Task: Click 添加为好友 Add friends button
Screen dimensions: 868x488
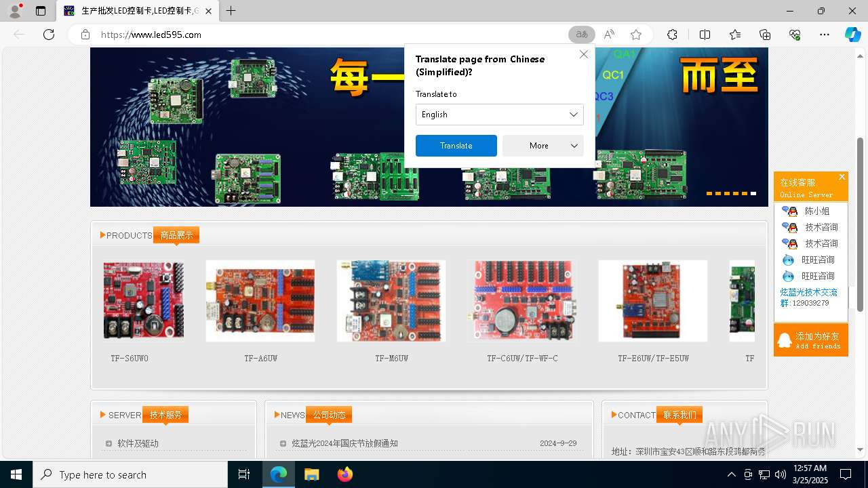Action: click(x=811, y=340)
